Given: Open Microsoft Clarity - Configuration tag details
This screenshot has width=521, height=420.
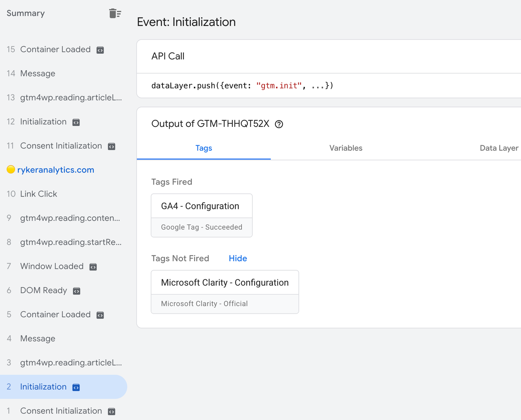Looking at the screenshot, I should click(225, 282).
